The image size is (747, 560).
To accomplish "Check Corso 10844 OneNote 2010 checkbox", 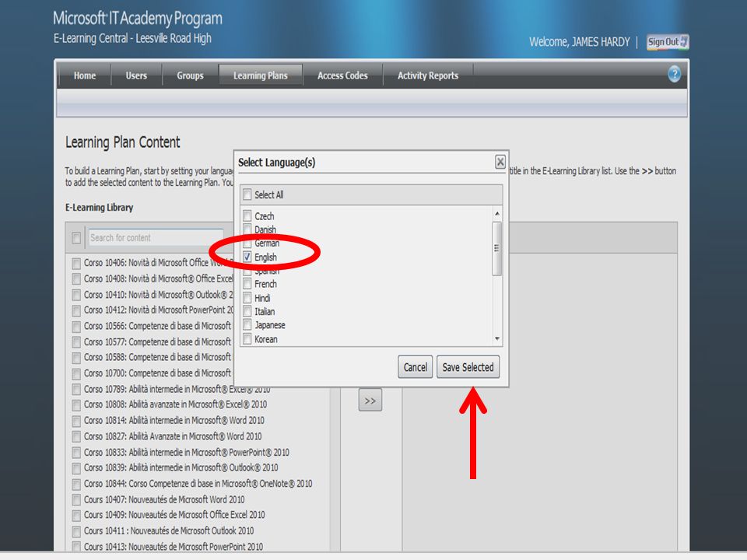I will pyautogui.click(x=76, y=484).
